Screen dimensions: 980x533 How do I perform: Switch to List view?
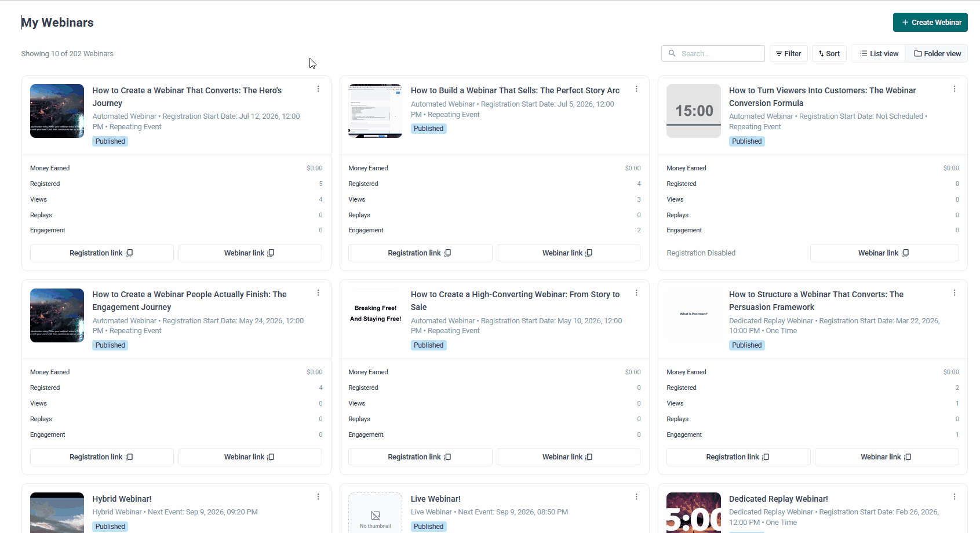(x=879, y=53)
